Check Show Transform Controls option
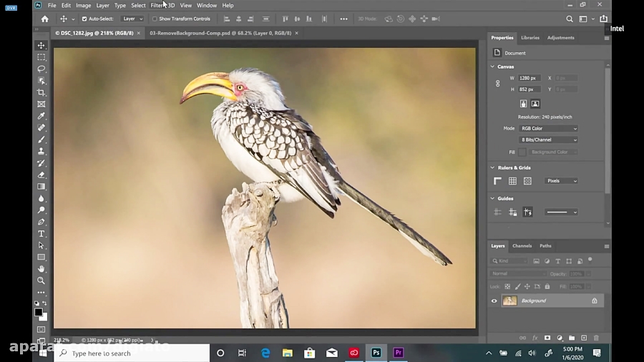 [x=155, y=19]
